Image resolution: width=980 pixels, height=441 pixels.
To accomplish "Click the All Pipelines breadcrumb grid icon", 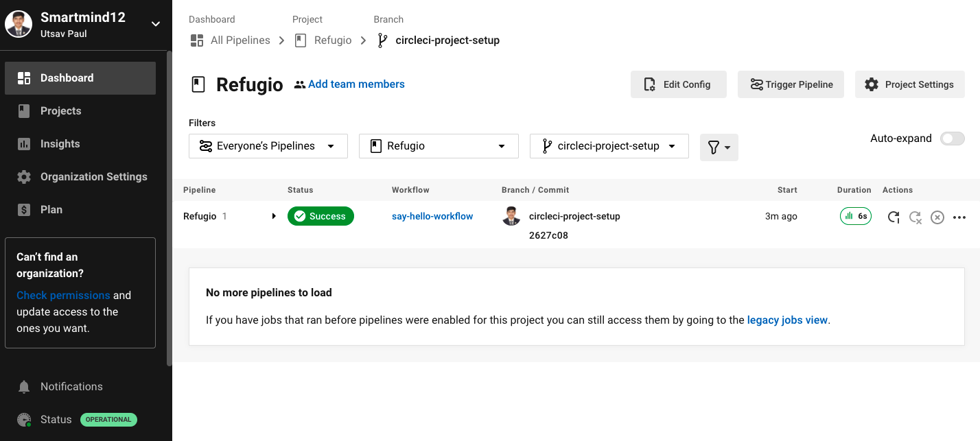I will 197,40.
